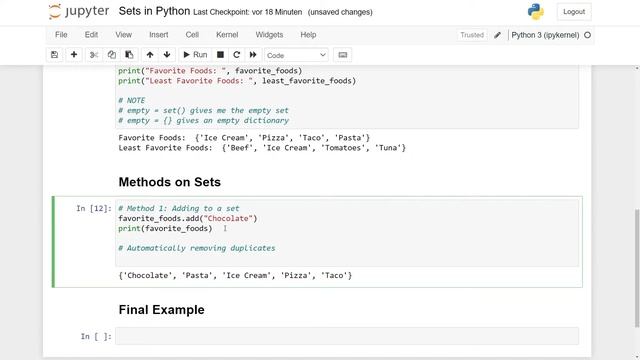640x360 pixels.
Task: Open the Kernel menu
Action: tap(227, 35)
